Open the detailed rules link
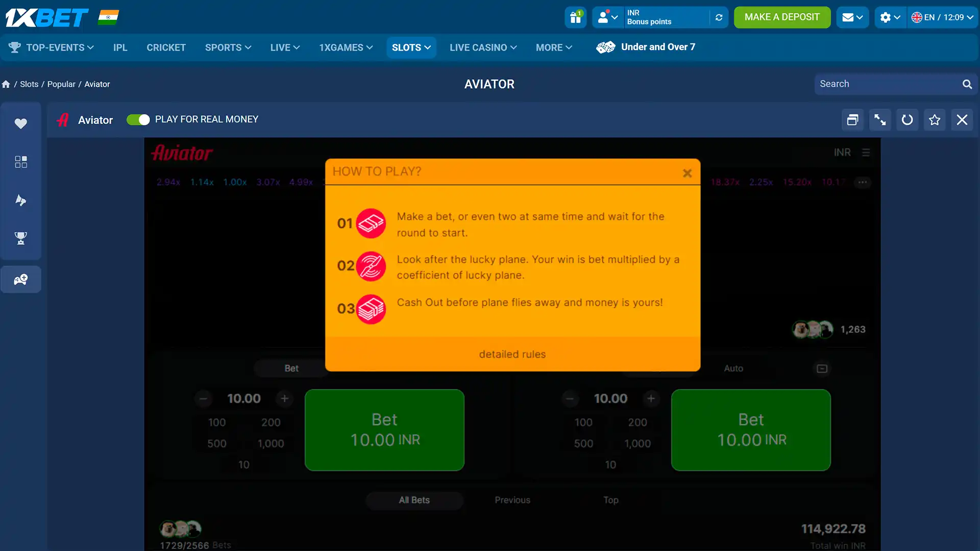 point(512,354)
